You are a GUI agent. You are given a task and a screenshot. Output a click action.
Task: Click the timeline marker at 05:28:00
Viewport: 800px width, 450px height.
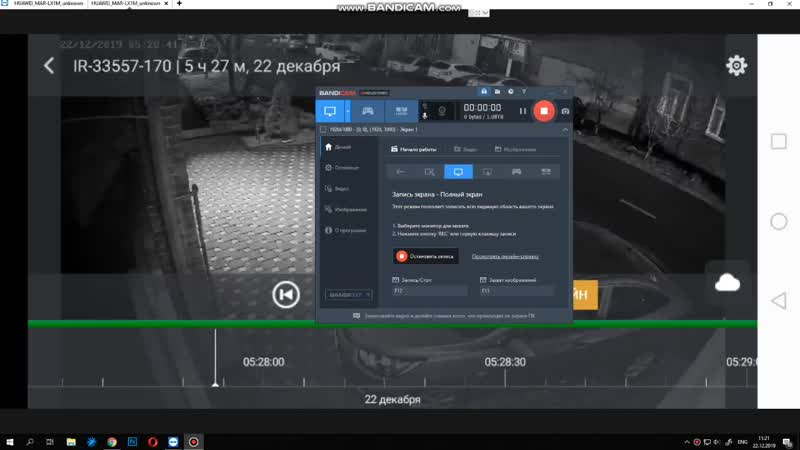[x=263, y=362]
